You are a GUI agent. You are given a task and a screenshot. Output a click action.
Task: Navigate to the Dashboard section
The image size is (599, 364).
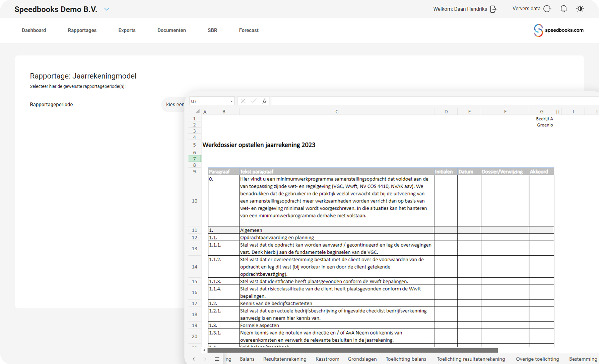[x=34, y=30]
